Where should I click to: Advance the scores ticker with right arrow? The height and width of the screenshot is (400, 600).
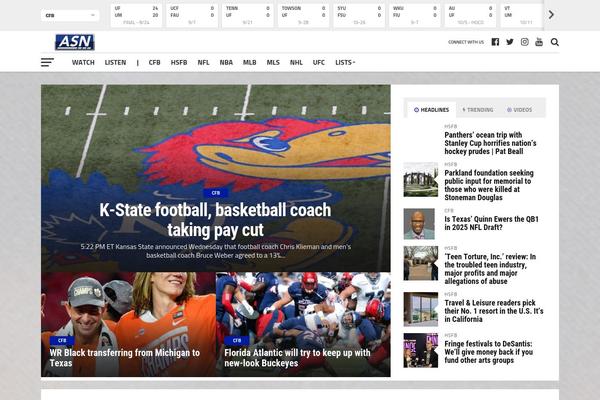pos(551,15)
